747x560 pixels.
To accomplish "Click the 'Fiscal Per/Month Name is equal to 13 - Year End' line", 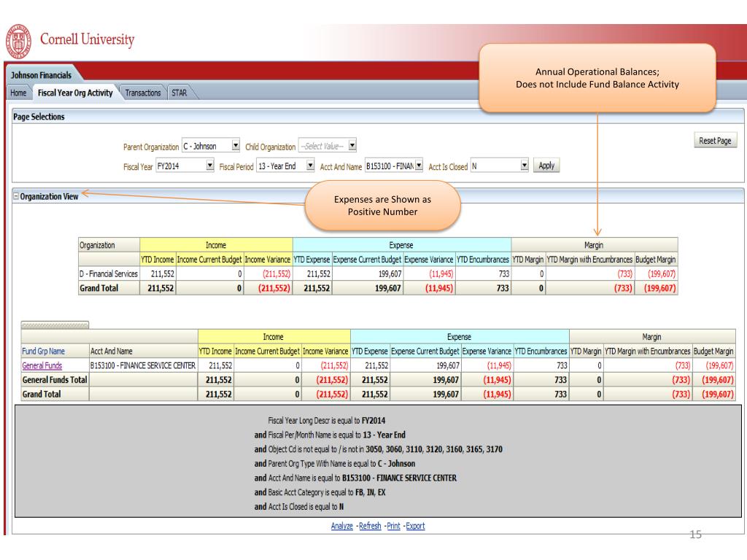I will (330, 435).
